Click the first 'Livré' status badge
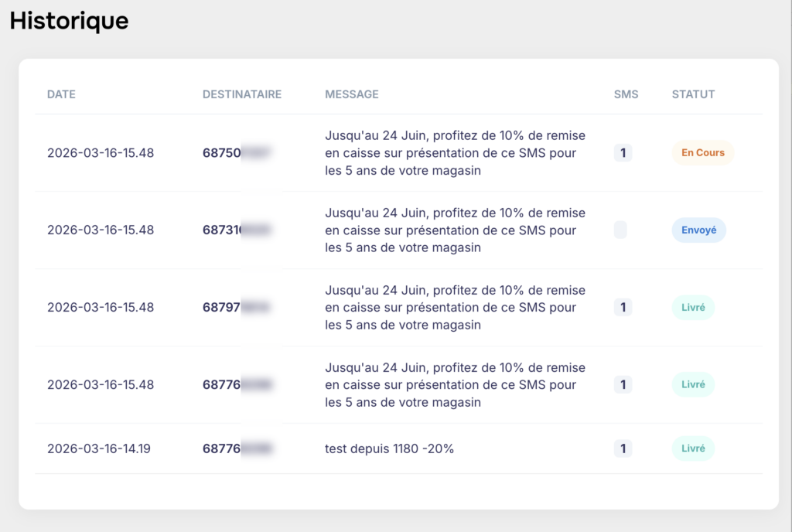Image resolution: width=792 pixels, height=532 pixels. [692, 307]
